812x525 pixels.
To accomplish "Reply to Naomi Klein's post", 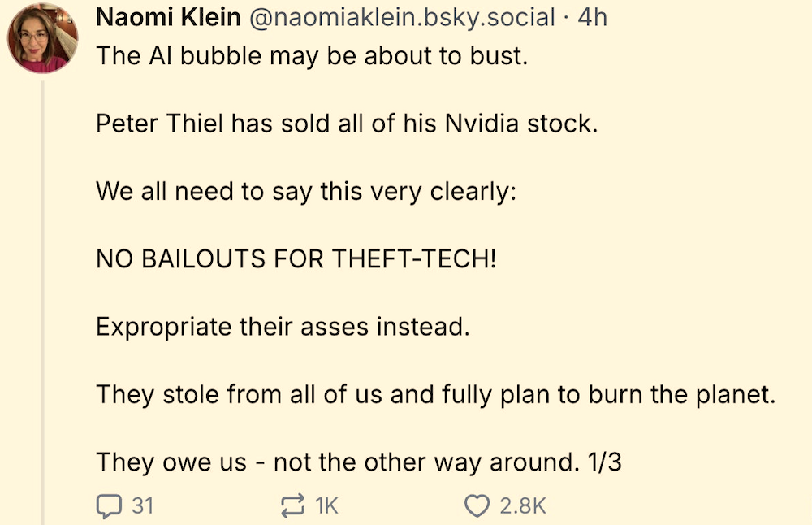I will (x=107, y=506).
